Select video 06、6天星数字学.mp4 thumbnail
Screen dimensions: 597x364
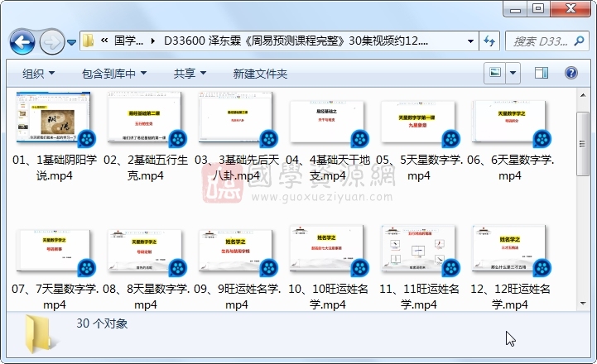point(510,123)
